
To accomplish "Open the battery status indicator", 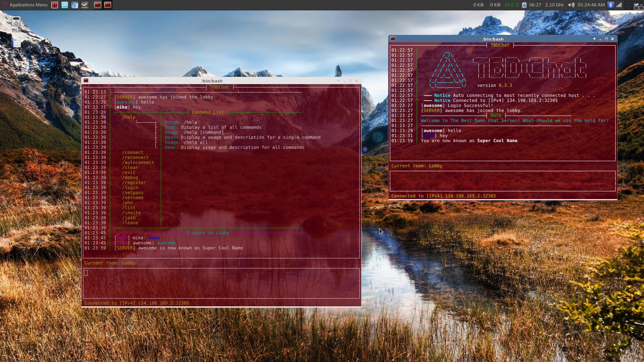I will (x=524, y=5).
